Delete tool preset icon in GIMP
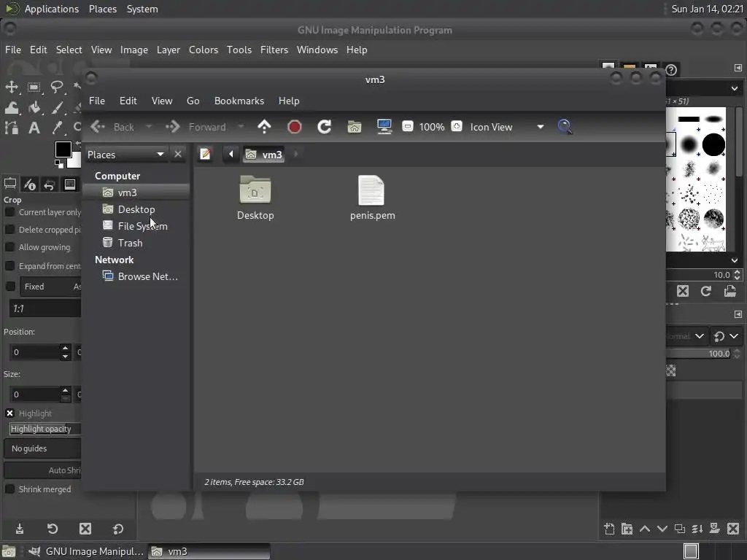747x560 pixels. click(85, 529)
